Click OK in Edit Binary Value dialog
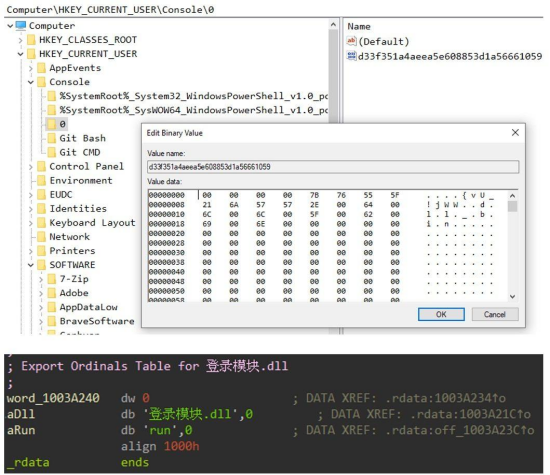The width and height of the screenshot is (550, 475). tap(441, 314)
